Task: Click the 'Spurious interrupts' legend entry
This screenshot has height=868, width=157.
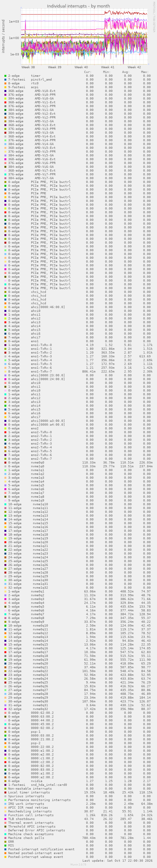Action: coord(26,796)
